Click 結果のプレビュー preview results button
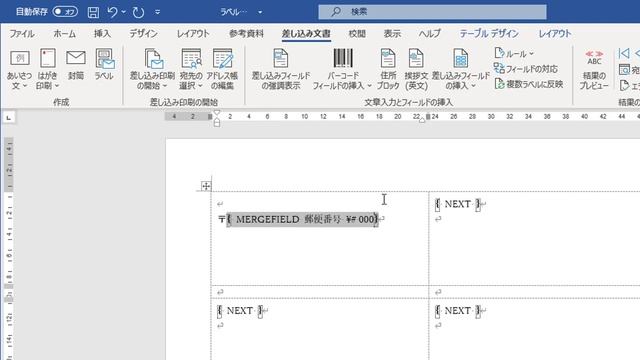 (x=594, y=69)
